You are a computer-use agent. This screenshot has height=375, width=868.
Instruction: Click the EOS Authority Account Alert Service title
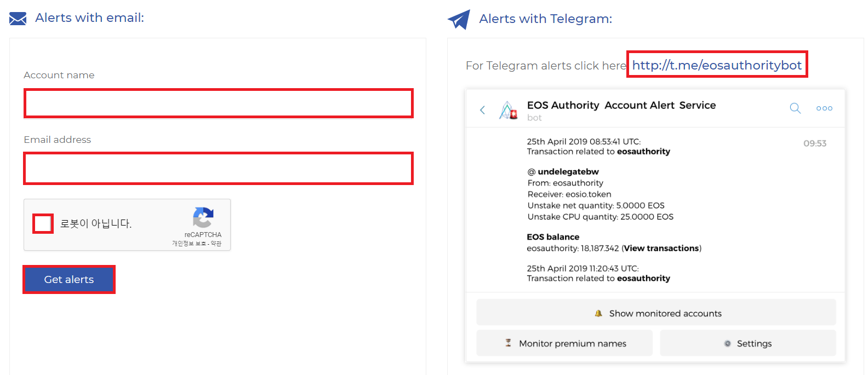pyautogui.click(x=621, y=105)
